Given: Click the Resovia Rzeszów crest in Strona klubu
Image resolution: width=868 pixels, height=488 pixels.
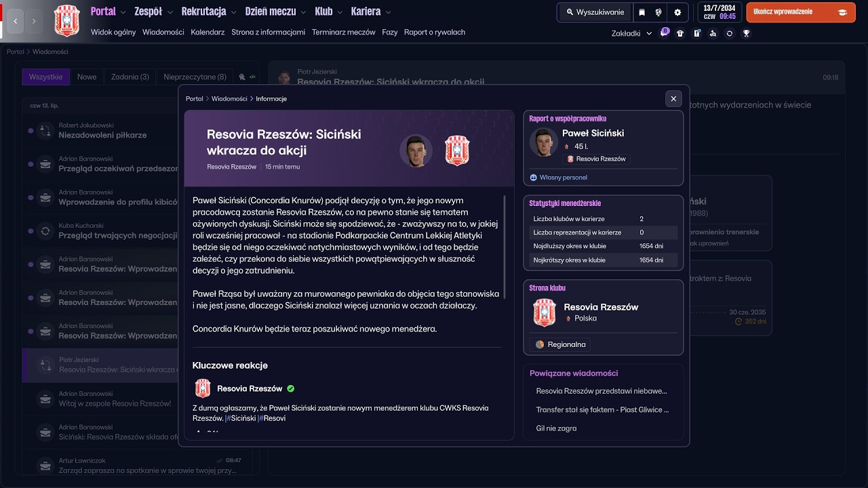Looking at the screenshot, I should [544, 312].
